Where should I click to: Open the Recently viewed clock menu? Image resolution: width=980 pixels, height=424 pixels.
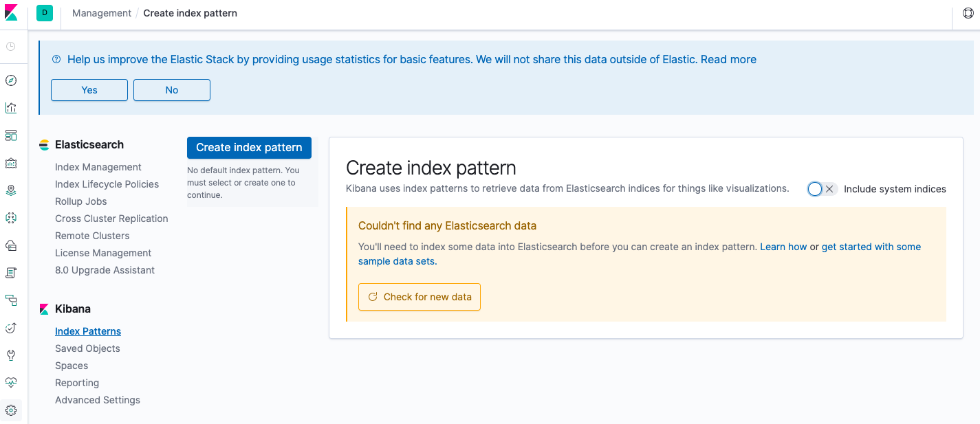pyautogui.click(x=11, y=47)
